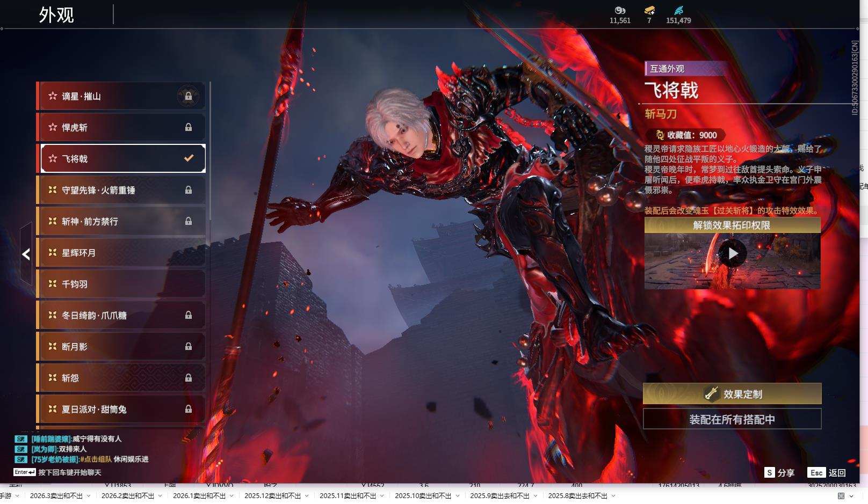Screen dimensions: 868x504
Task: Click chat message from 睡前踹婆娘
Action: 69,439
